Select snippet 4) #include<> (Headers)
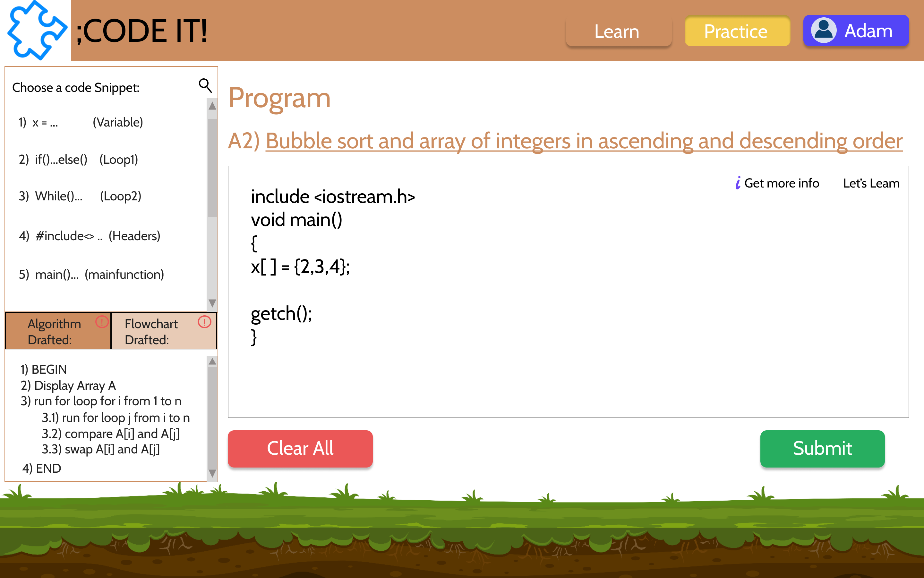924x578 pixels. pos(89,236)
